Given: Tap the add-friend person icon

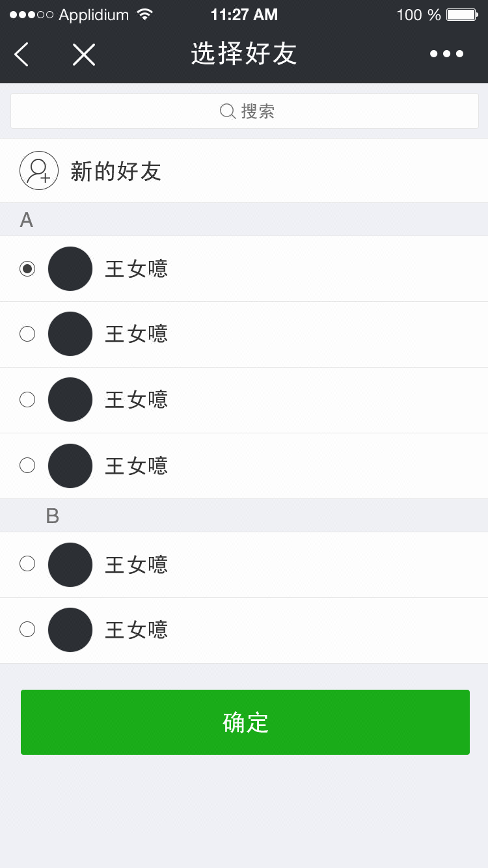Looking at the screenshot, I should pyautogui.click(x=39, y=170).
